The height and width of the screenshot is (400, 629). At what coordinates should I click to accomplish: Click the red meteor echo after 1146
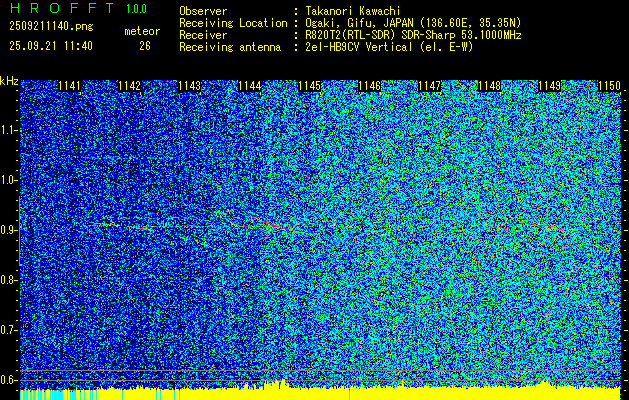click(x=400, y=243)
